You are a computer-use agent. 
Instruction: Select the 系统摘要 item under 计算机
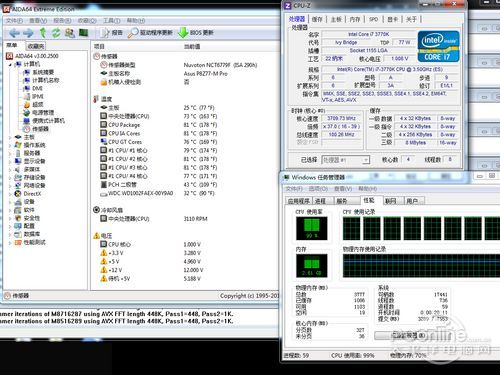[x=39, y=72]
